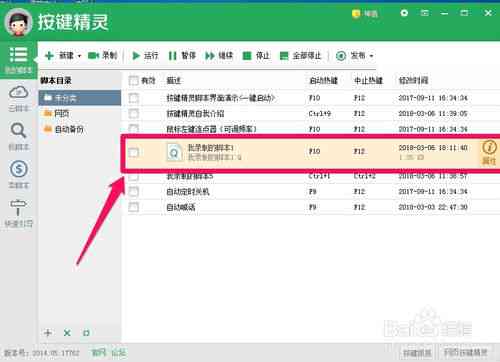Select script 自动定时关机
The height and width of the screenshot is (362, 500).
188,191
